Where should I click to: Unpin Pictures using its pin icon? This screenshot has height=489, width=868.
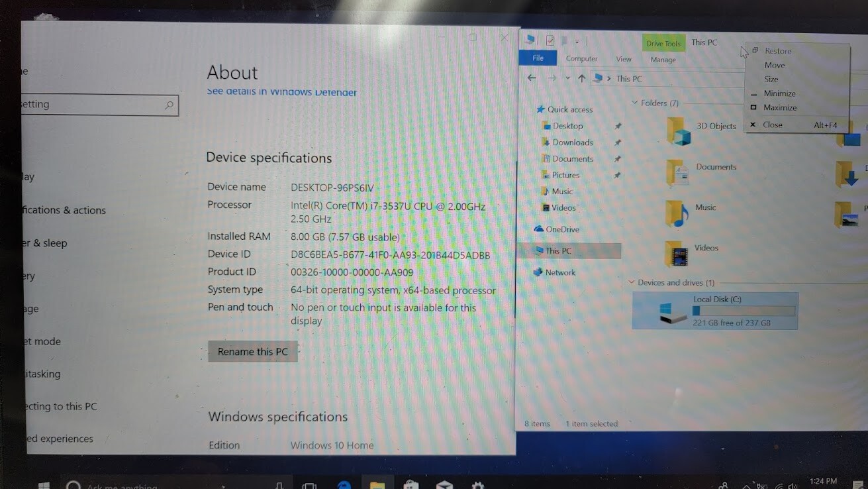click(x=618, y=176)
